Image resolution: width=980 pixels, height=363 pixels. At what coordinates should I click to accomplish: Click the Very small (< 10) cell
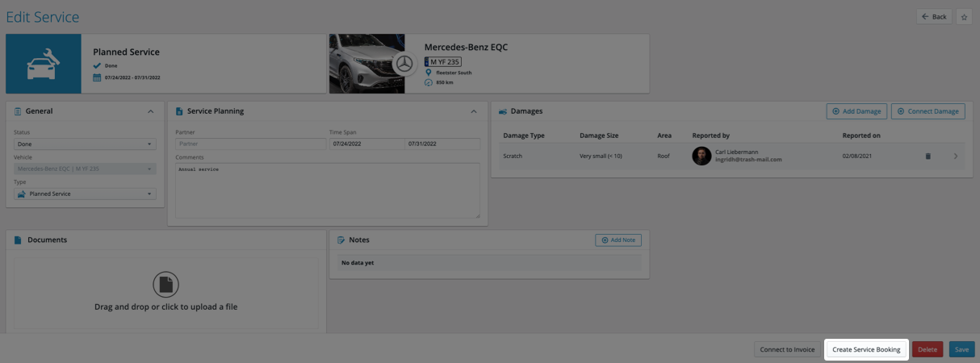tap(601, 156)
